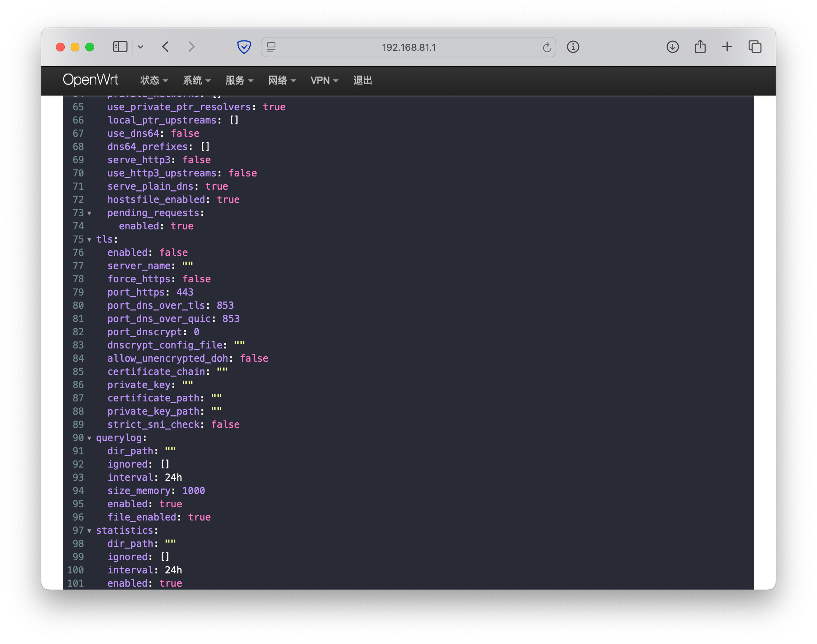817x644 pixels.
Task: Open a new tab
Action: (x=727, y=47)
